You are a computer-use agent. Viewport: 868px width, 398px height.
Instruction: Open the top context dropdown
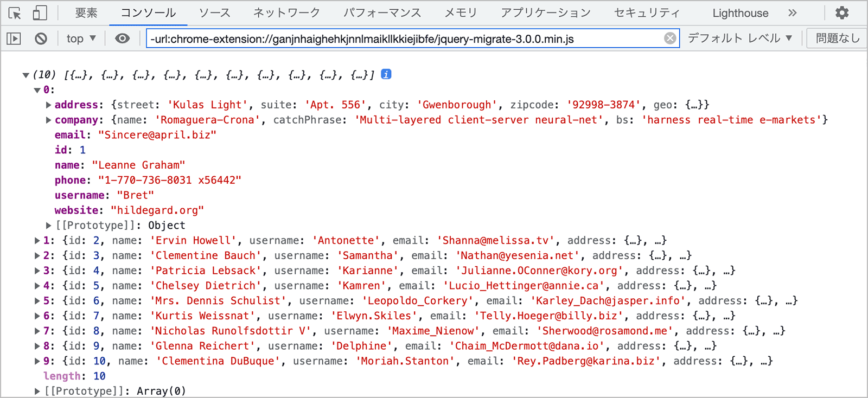81,38
